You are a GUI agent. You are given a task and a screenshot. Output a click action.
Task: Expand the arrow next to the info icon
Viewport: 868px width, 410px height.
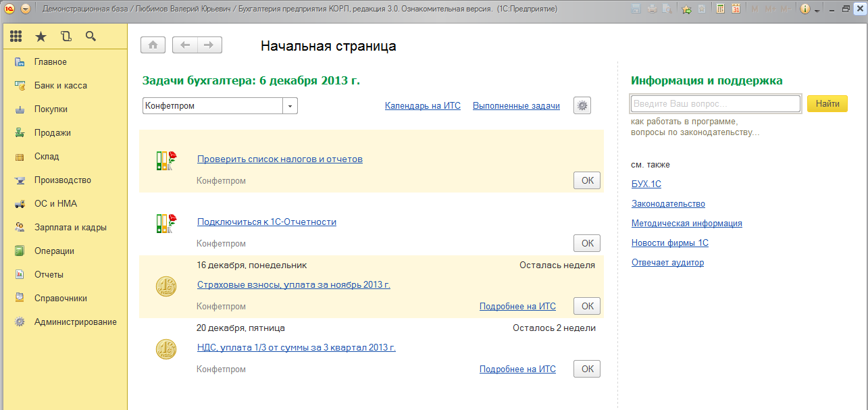coord(817,10)
